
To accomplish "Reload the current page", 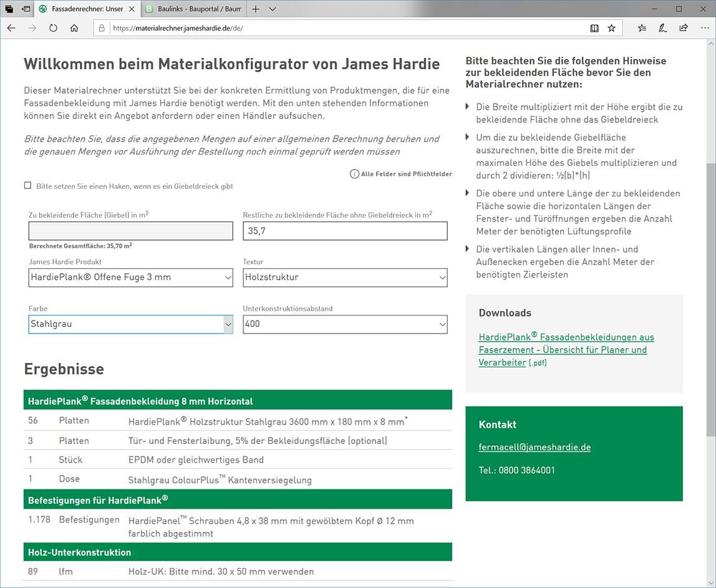I will (53, 28).
